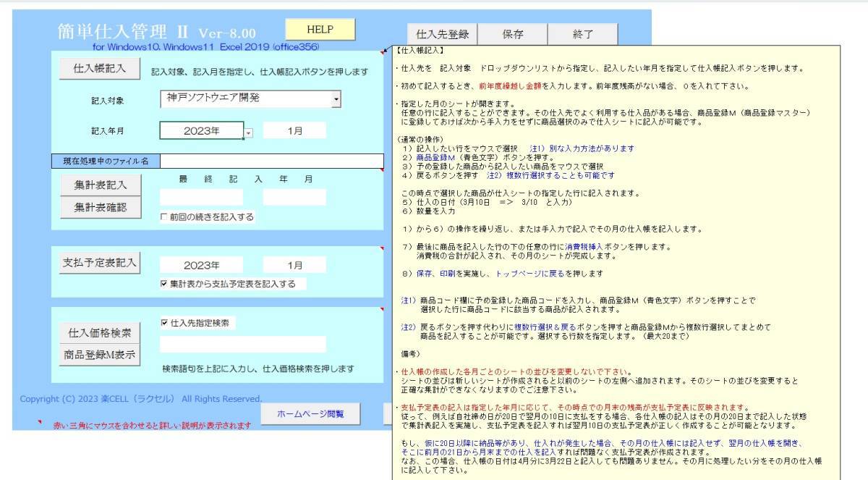Click the 支払予定表記入 button
Screen dimensions: 868x480
[100, 263]
